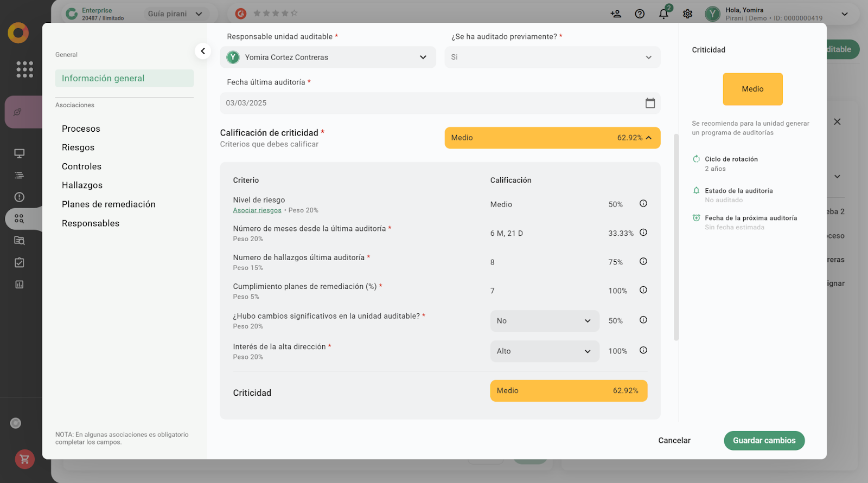Viewport: 868px width, 483px height.
Task: Open the cambios significativos dropdown showing No
Action: tap(544, 321)
